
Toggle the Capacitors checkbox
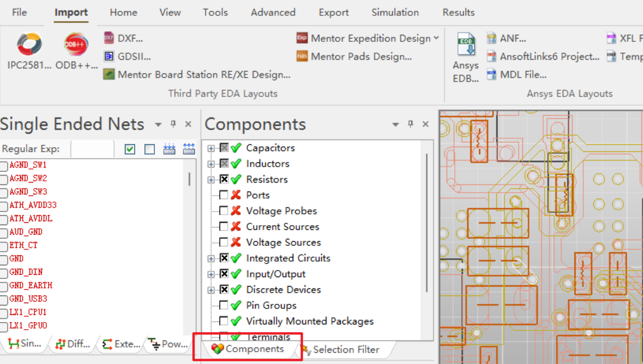(224, 147)
